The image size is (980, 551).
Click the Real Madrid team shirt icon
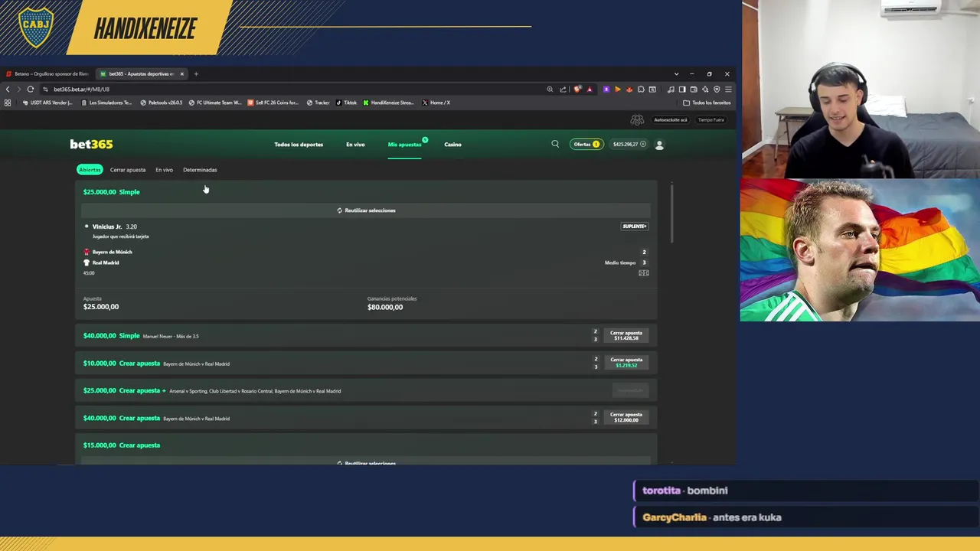(87, 262)
